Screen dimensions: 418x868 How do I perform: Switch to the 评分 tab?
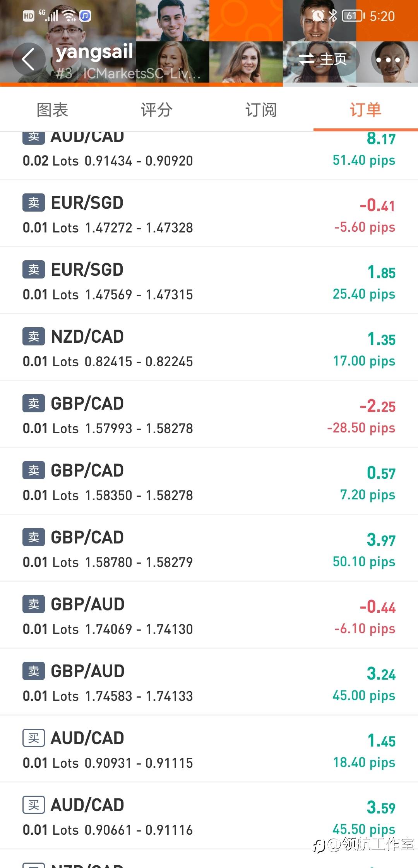tap(157, 110)
